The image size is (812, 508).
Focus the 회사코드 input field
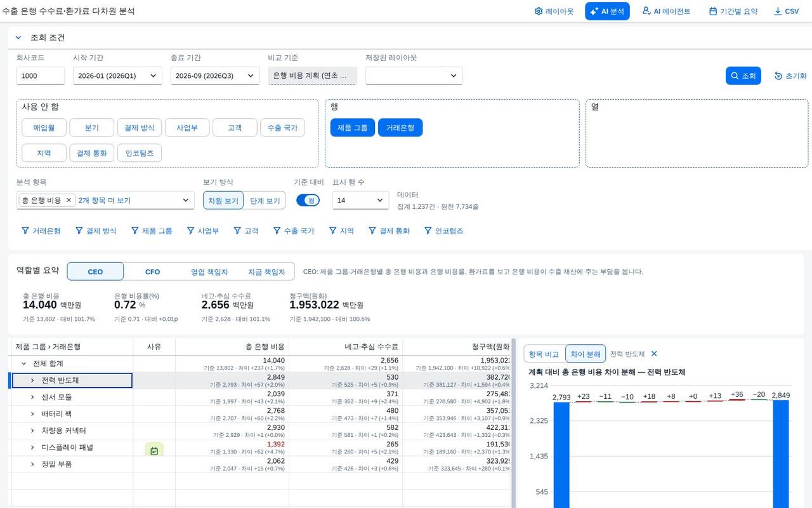click(41, 76)
